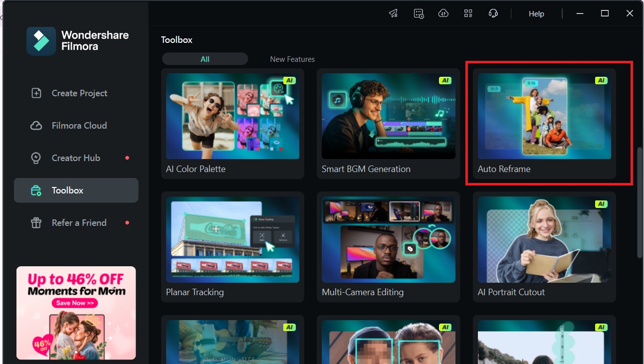Click AI badge on Smart BGM Generation card
The height and width of the screenshot is (364, 644).
[445, 80]
